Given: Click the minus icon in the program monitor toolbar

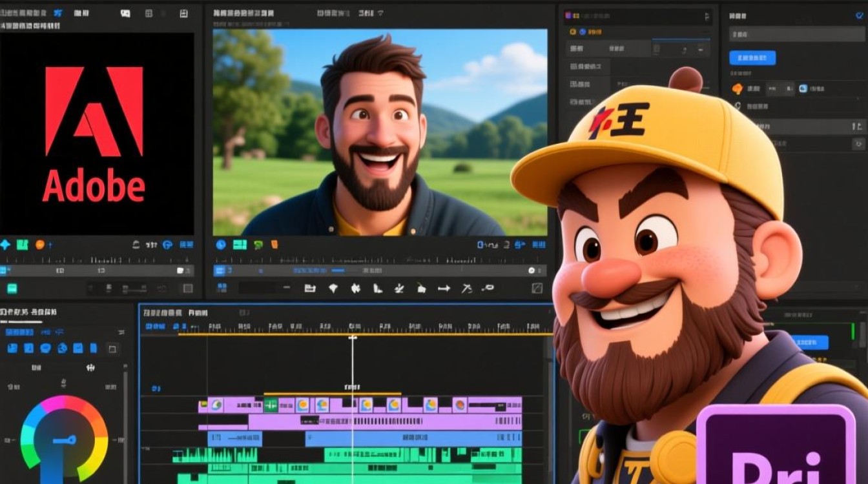Looking at the screenshot, I should click(287, 288).
